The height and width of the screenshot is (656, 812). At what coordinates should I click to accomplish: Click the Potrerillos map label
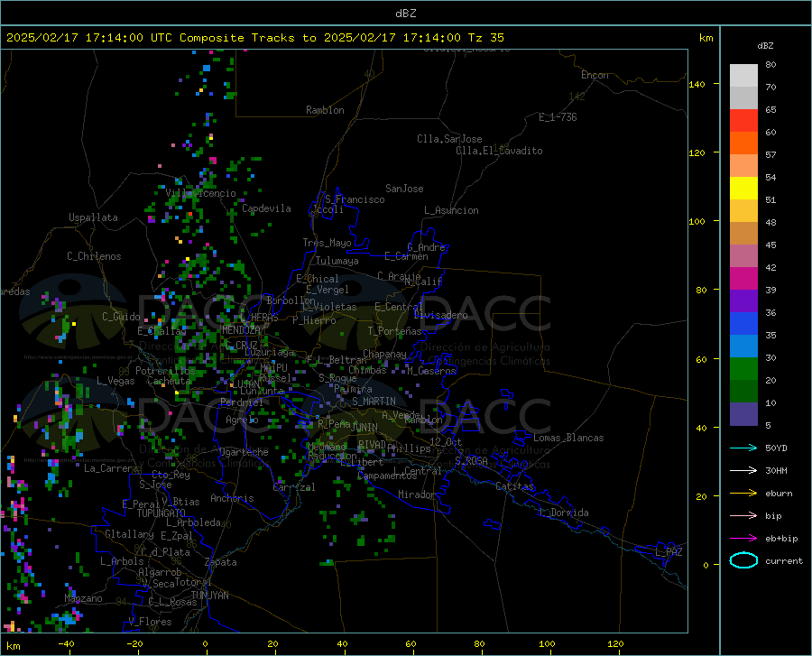165,371
